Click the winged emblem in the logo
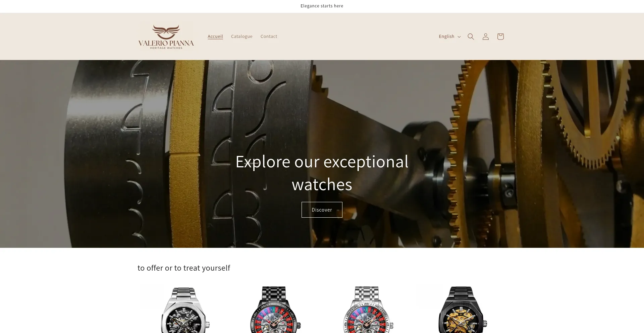Image resolution: width=644 pixels, height=333 pixels. point(166,32)
